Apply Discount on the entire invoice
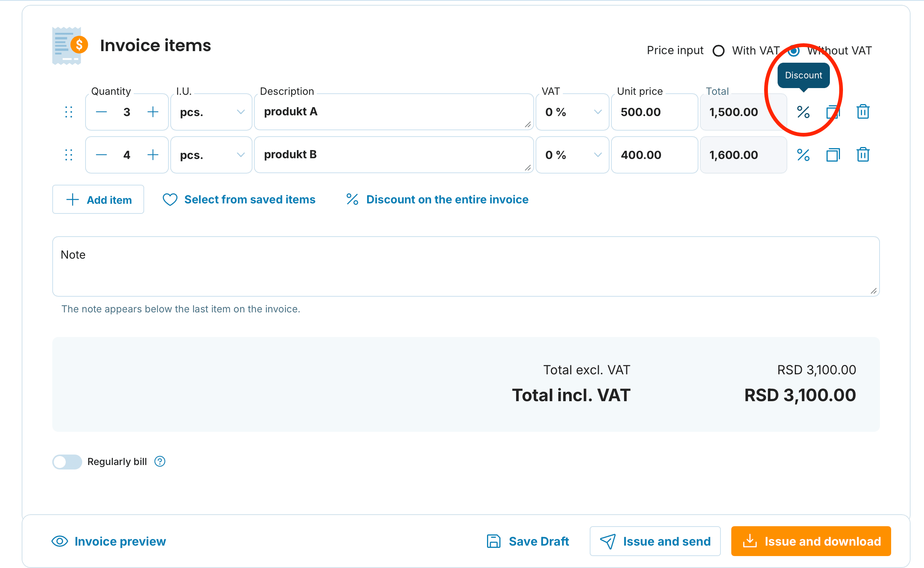The width and height of the screenshot is (924, 568). click(x=437, y=200)
